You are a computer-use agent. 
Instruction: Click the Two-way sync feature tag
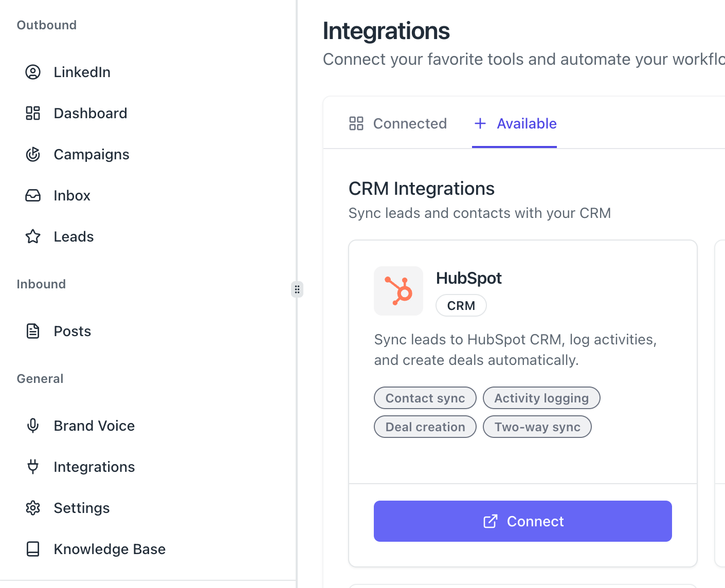click(x=537, y=427)
